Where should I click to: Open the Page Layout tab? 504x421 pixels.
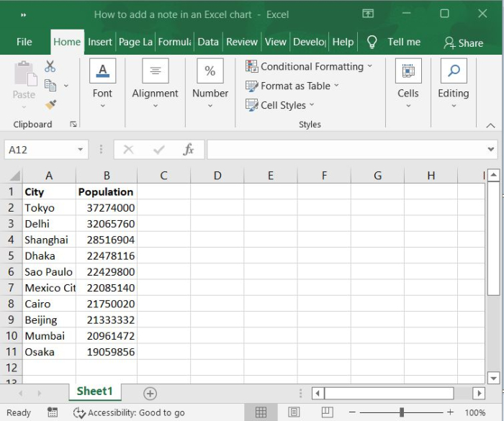pos(135,42)
